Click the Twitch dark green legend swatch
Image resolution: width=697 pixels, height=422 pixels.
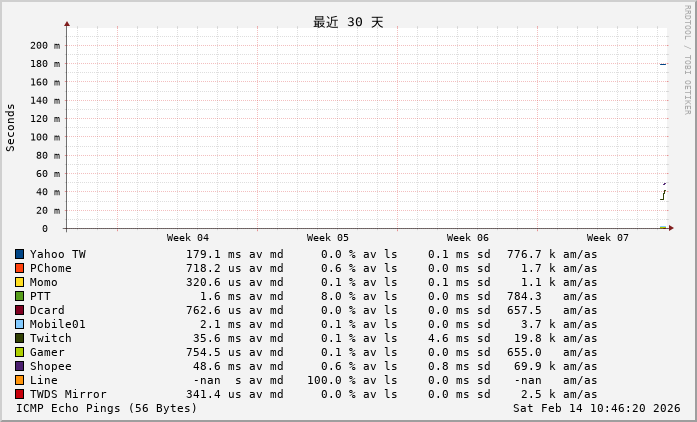19,338
